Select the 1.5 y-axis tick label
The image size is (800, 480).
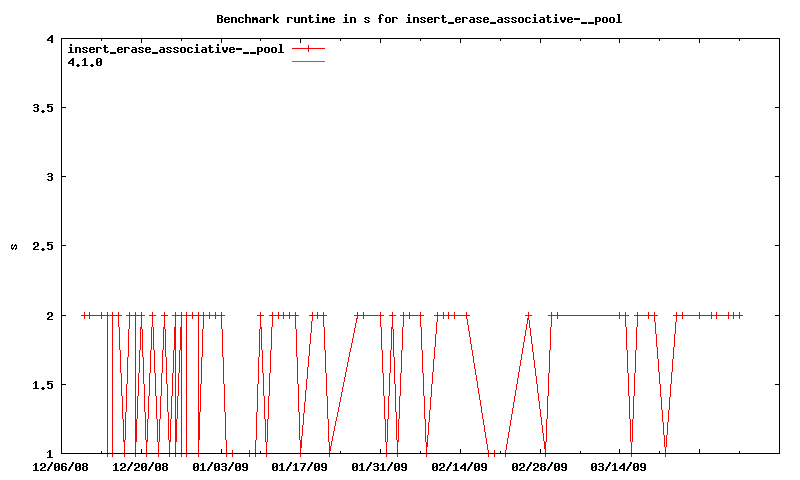click(42, 385)
